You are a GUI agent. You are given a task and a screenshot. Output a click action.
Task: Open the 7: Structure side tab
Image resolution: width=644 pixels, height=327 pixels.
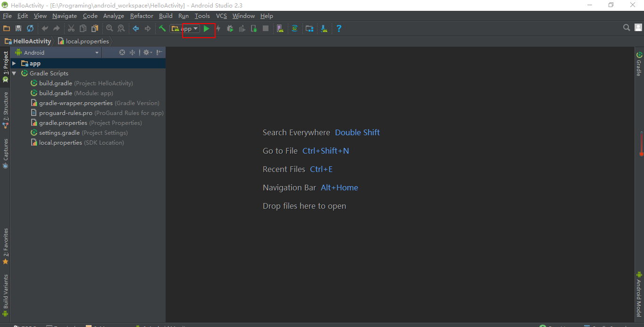coord(5,110)
